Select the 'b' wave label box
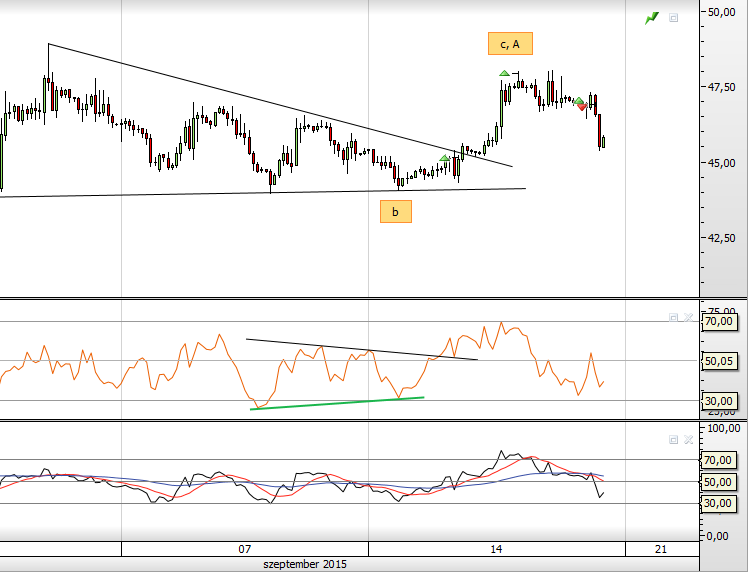This screenshot has height=572, width=748. [395, 211]
